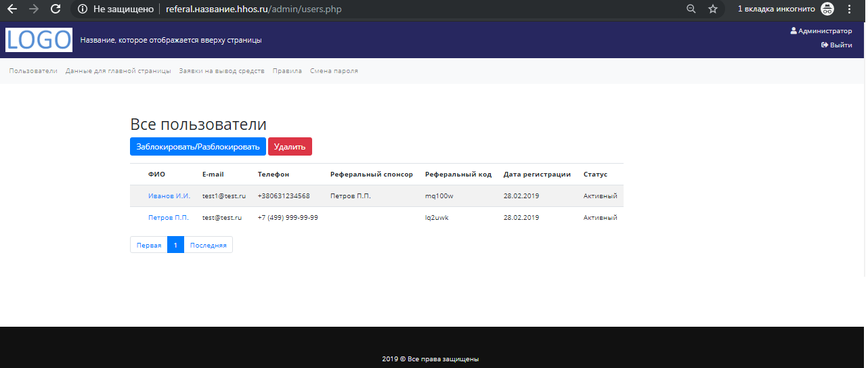
Task: Click '1 вкладка инкогнито' label
Action: tap(777, 9)
